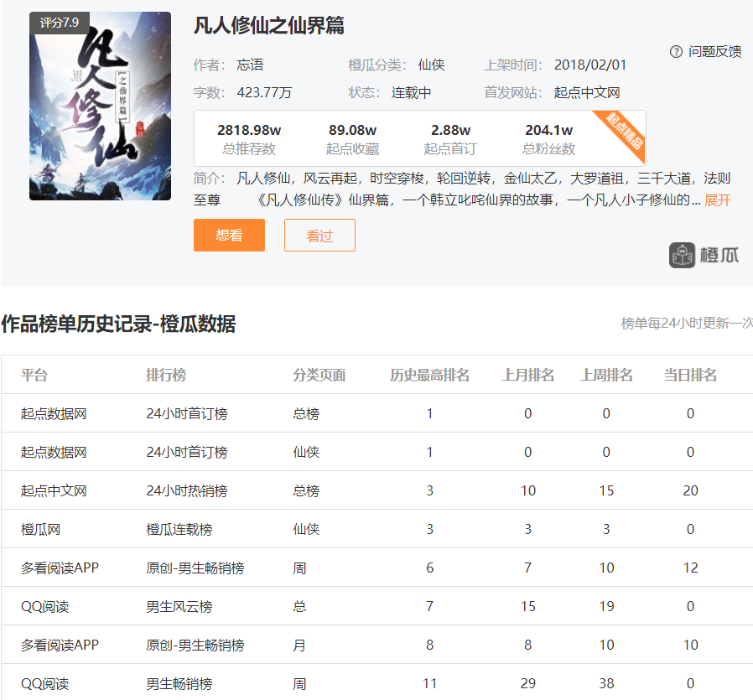Click author name 忘语
The image size is (753, 700).
point(250,65)
